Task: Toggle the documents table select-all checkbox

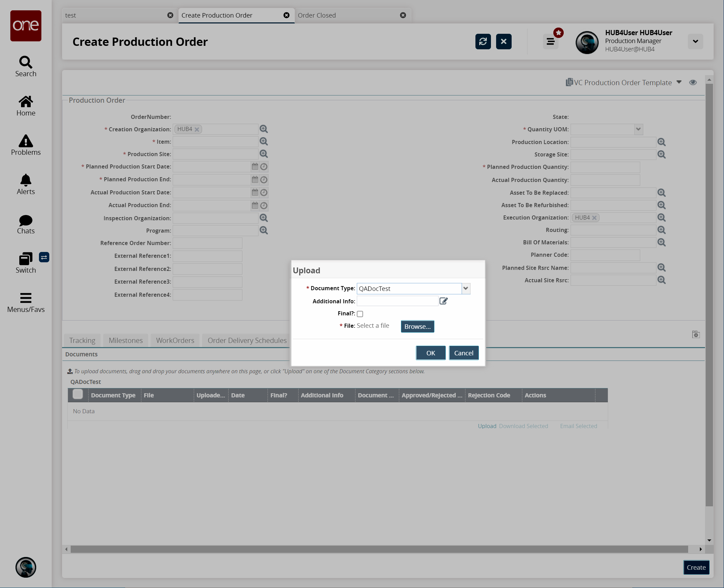Action: click(x=78, y=394)
